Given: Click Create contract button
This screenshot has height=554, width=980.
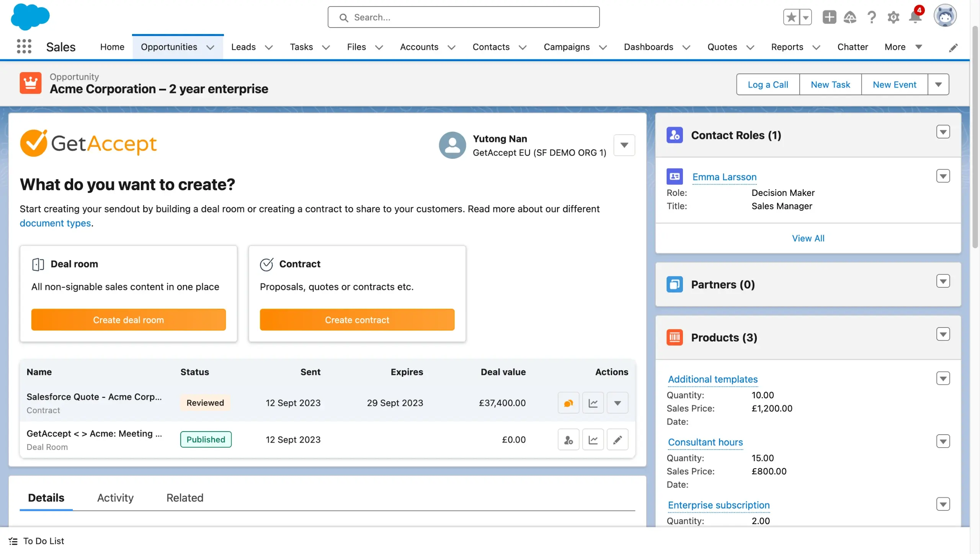Looking at the screenshot, I should [x=357, y=320].
